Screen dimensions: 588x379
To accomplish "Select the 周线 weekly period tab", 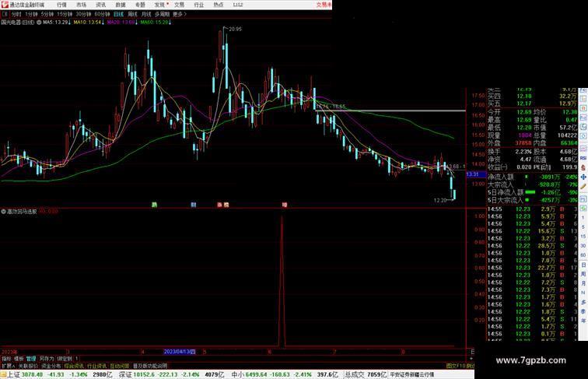I will (132, 14).
